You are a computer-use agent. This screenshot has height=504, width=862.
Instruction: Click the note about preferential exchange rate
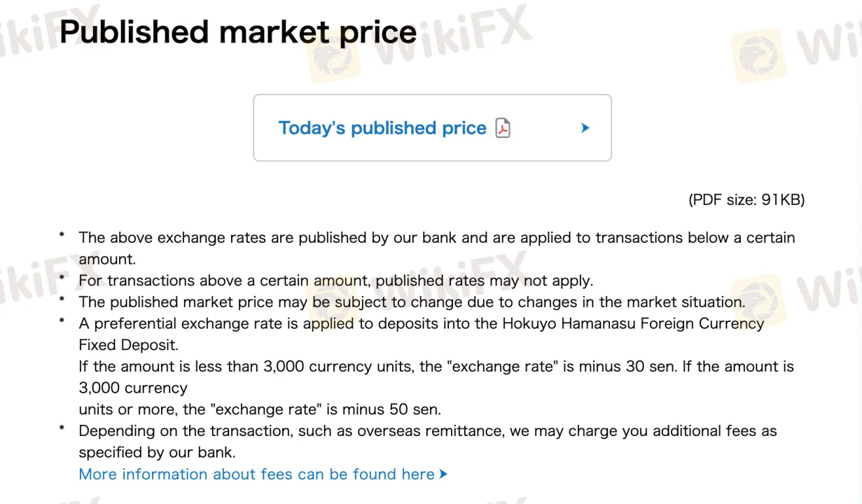(421, 323)
